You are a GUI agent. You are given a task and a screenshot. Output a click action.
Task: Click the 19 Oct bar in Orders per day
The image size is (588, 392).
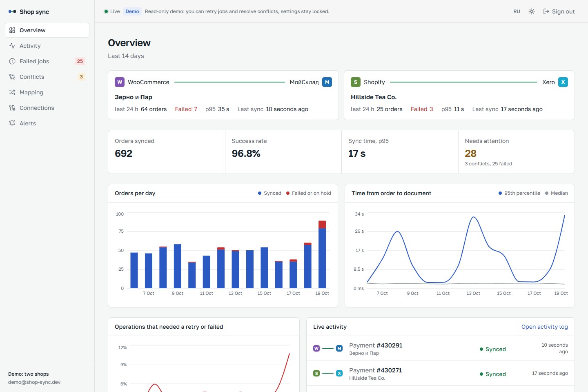[322, 254]
